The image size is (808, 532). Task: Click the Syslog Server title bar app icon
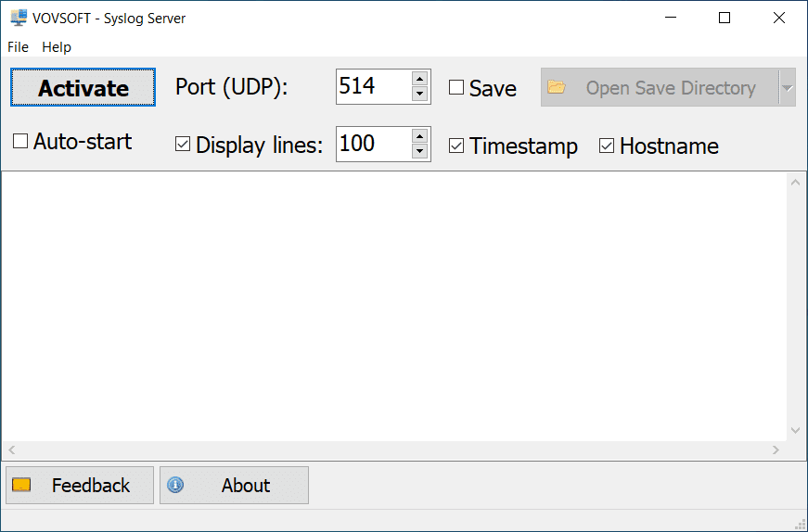[19, 18]
